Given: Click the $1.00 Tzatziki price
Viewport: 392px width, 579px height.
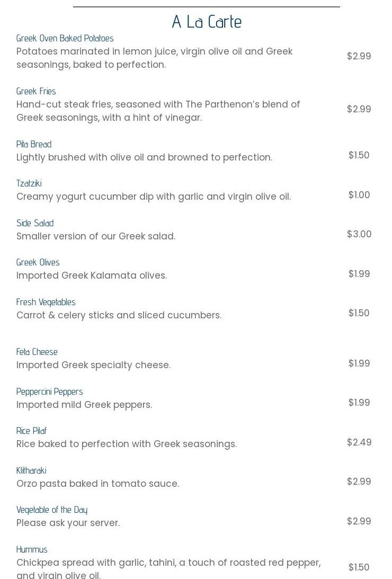Looking at the screenshot, I should coord(359,195).
